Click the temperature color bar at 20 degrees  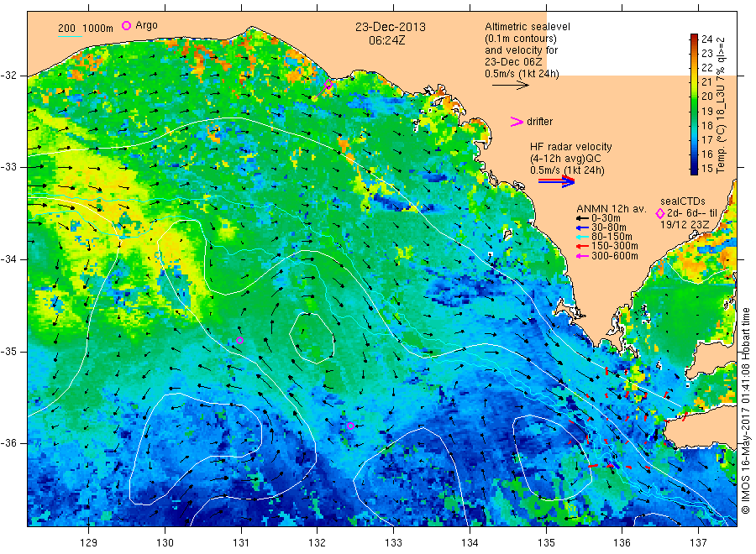click(x=694, y=96)
